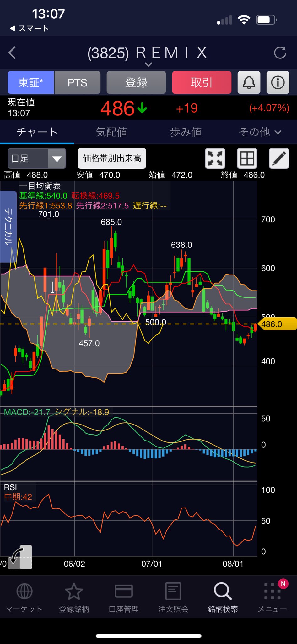This screenshot has height=644, width=297.
Task: Tap the 基準線:540.0 value
Action: point(43,196)
